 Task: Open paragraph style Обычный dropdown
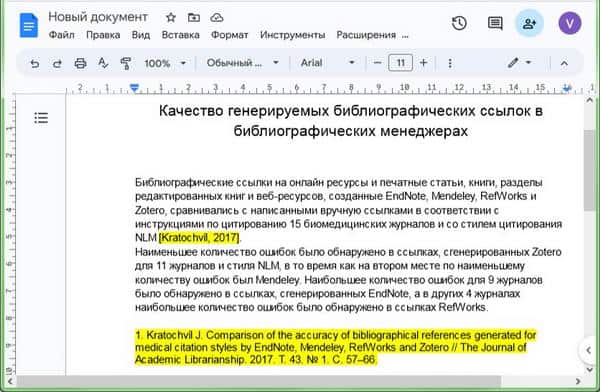pos(243,63)
